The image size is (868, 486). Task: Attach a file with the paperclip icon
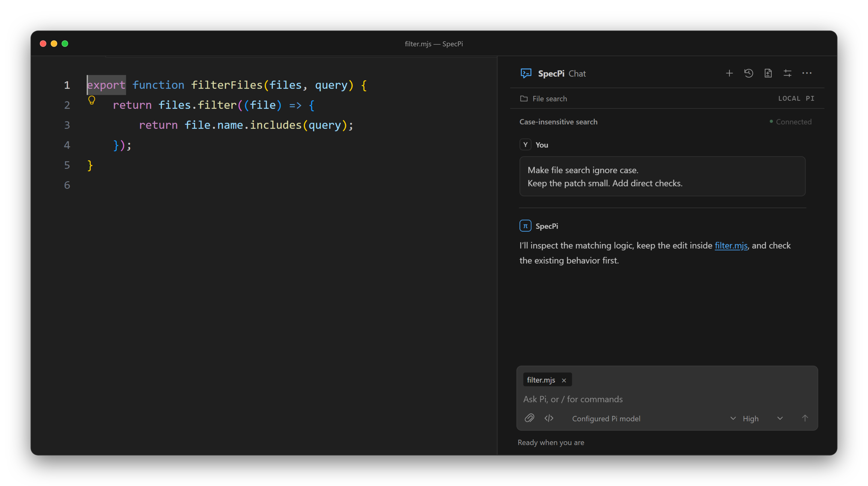click(x=529, y=418)
